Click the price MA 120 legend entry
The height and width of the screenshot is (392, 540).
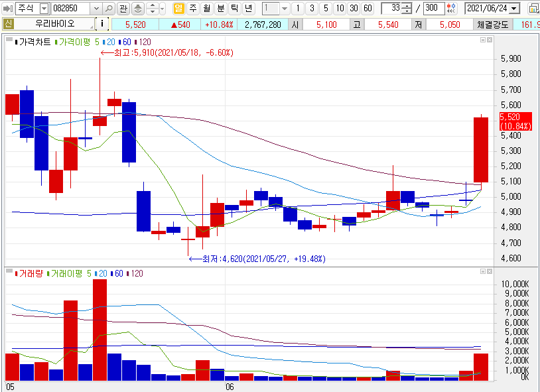tap(143, 42)
